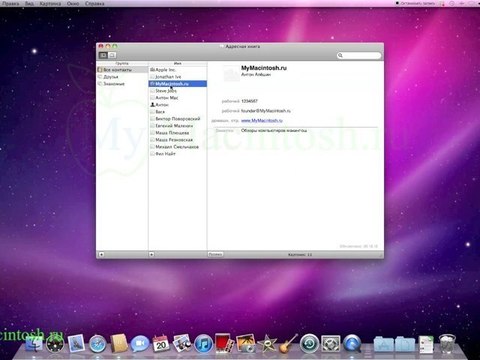The width and height of the screenshot is (480, 360).
Task: Switch to card and columns view
Action: click(103, 55)
